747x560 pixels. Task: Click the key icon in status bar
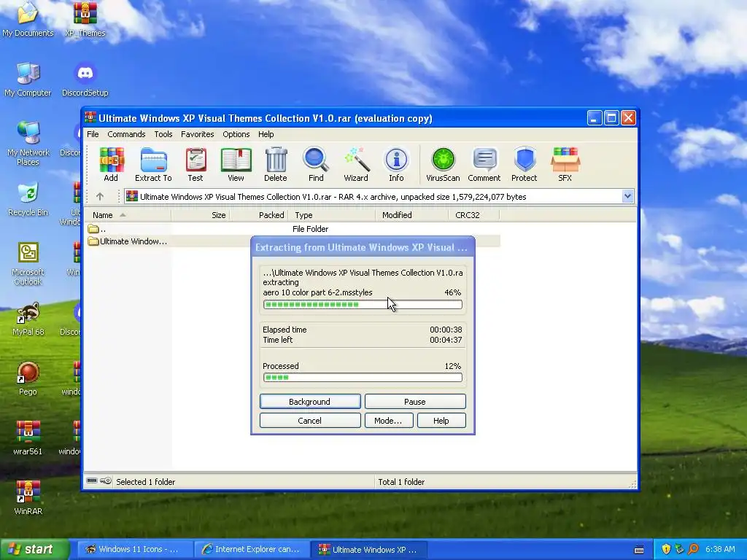(106, 481)
